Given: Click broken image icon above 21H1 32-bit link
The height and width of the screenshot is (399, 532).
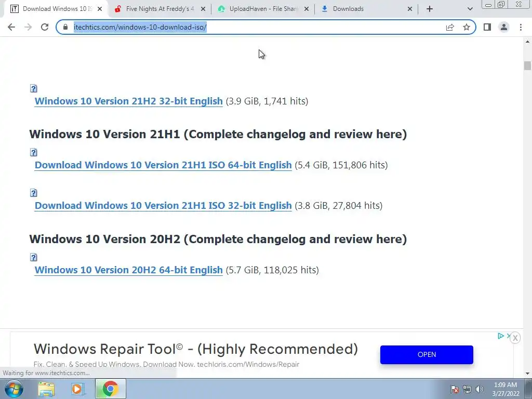Looking at the screenshot, I should tap(33, 193).
